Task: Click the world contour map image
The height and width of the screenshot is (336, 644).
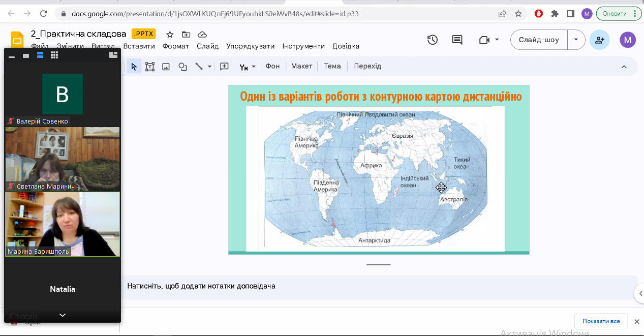Action: click(375, 178)
